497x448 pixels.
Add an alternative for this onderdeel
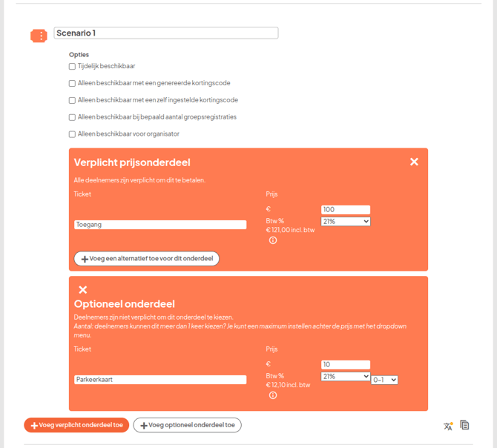pyautogui.click(x=146, y=259)
